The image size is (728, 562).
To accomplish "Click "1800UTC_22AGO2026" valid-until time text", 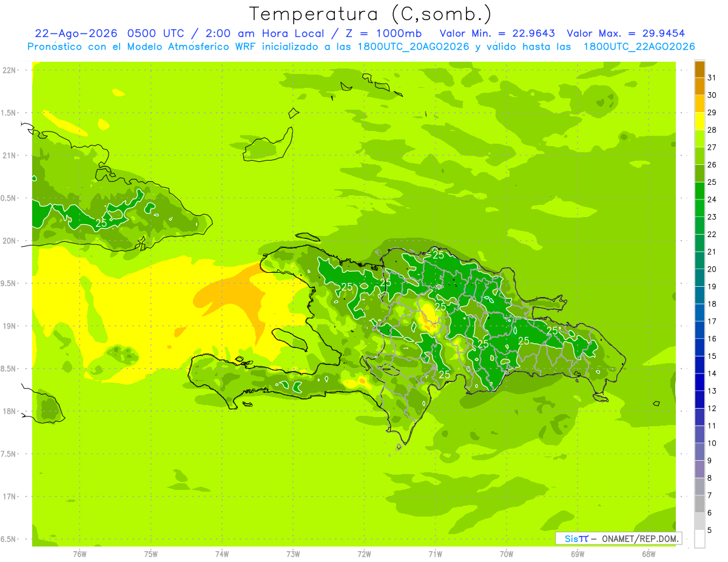I will point(639,47).
